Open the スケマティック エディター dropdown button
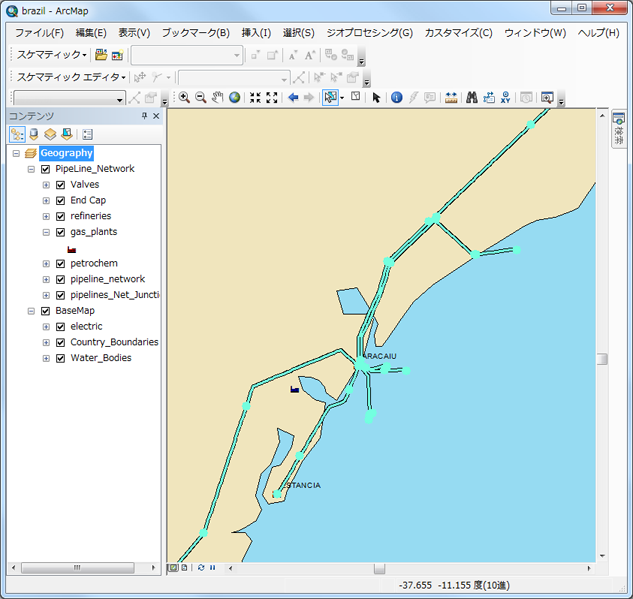Viewport: 633px width, 599px height. [71, 77]
